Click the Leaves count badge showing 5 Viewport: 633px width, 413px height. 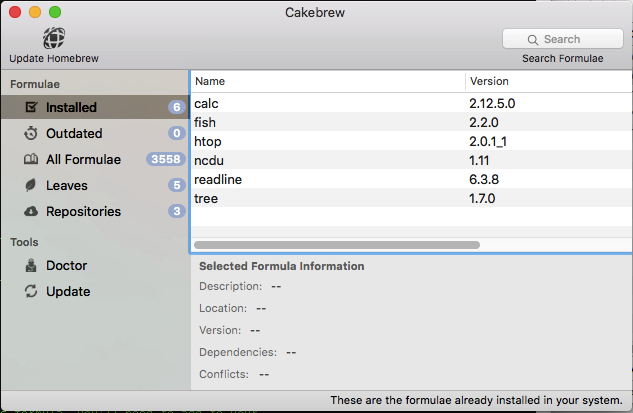tap(176, 185)
